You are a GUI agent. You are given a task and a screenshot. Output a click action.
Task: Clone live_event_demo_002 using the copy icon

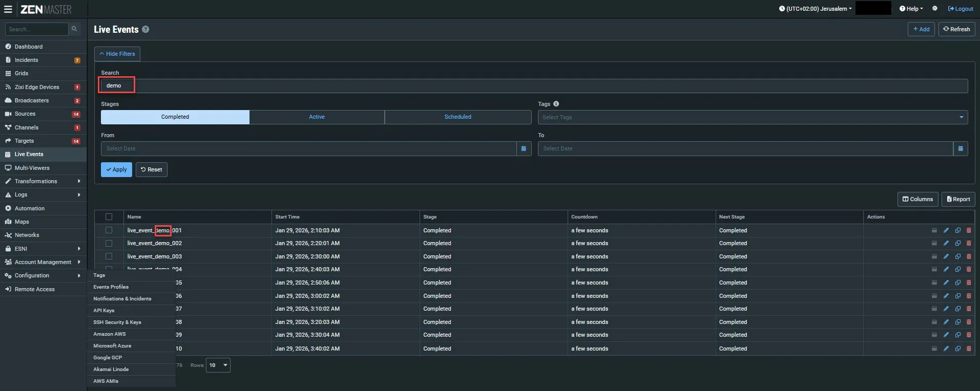[x=957, y=243]
